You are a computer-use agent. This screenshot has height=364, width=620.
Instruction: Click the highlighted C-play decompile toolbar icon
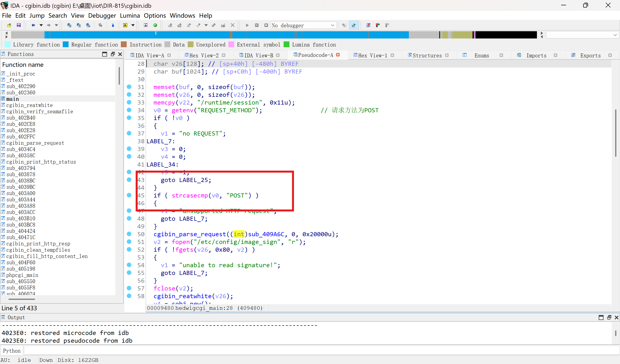pos(354,25)
